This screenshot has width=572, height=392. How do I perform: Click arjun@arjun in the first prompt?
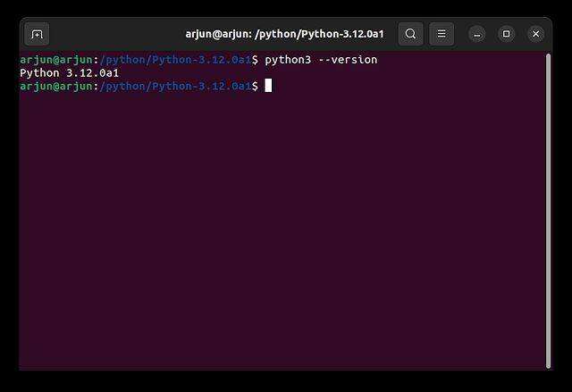[x=55, y=60]
